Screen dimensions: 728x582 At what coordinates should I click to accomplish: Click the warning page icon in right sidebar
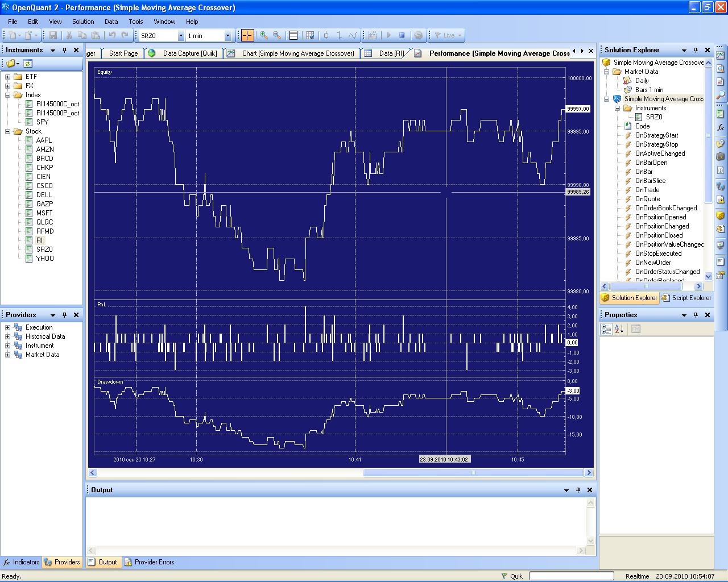click(x=721, y=199)
